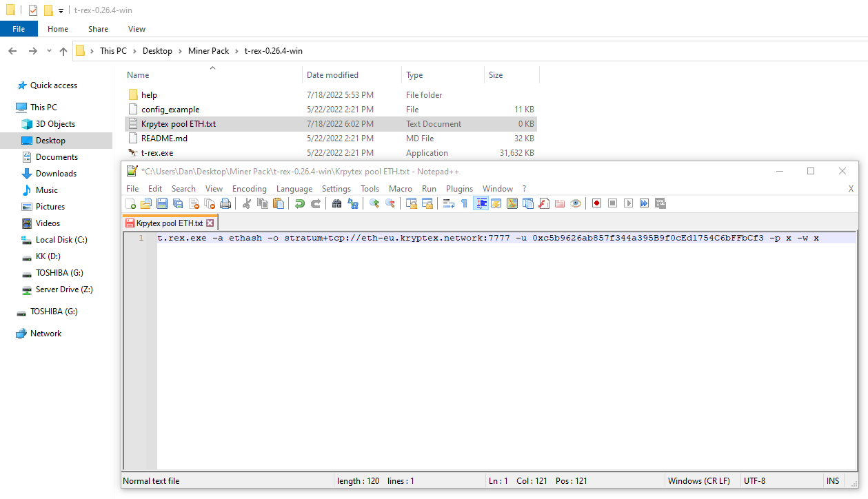Click the Redo arrow icon
The image size is (868, 499).
[315, 203]
